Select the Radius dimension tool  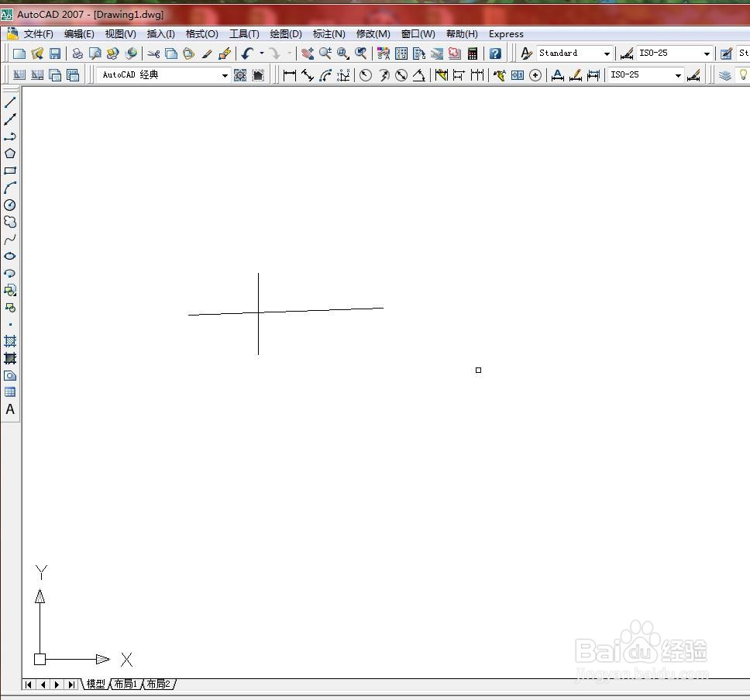366,75
